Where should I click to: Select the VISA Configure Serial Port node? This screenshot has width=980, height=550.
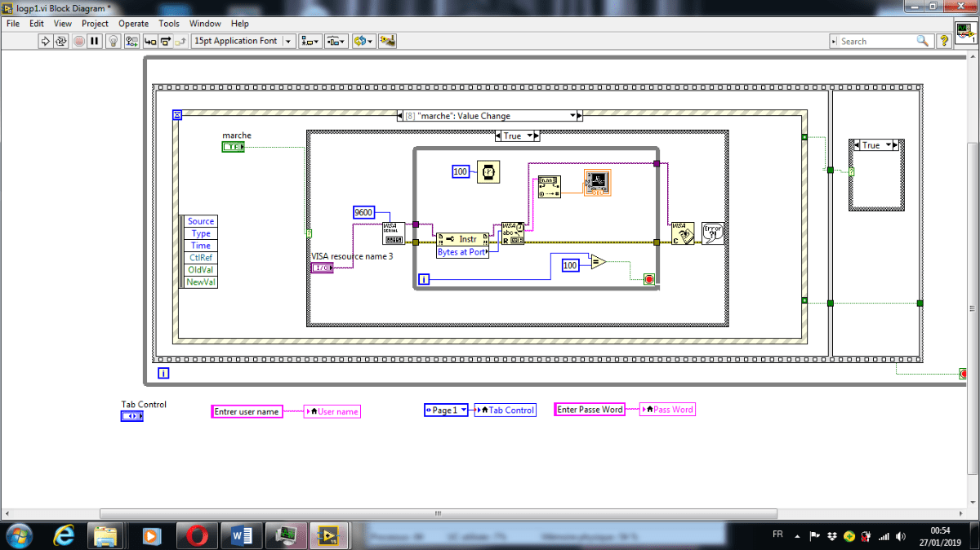pyautogui.click(x=393, y=235)
